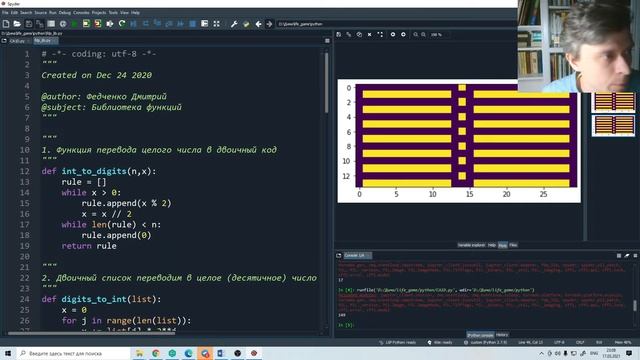Screen dimensions: 640x360
Task: Open the PYTHONPATH manager icon
Action: point(246,24)
